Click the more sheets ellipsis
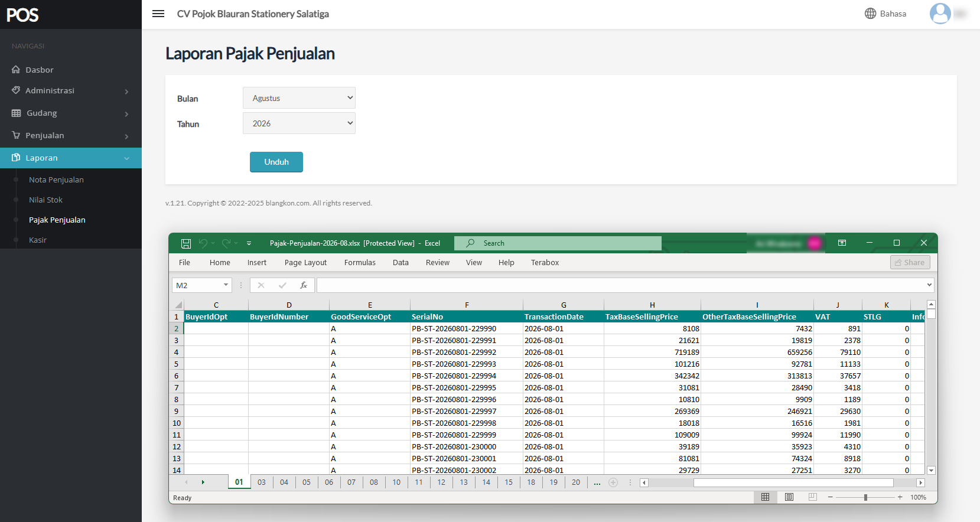 coord(597,482)
